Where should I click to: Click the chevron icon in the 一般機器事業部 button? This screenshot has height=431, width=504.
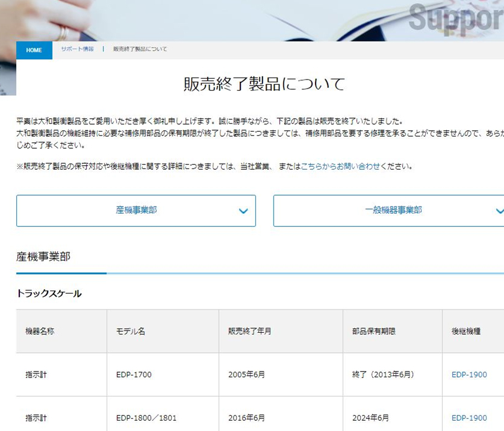point(499,211)
